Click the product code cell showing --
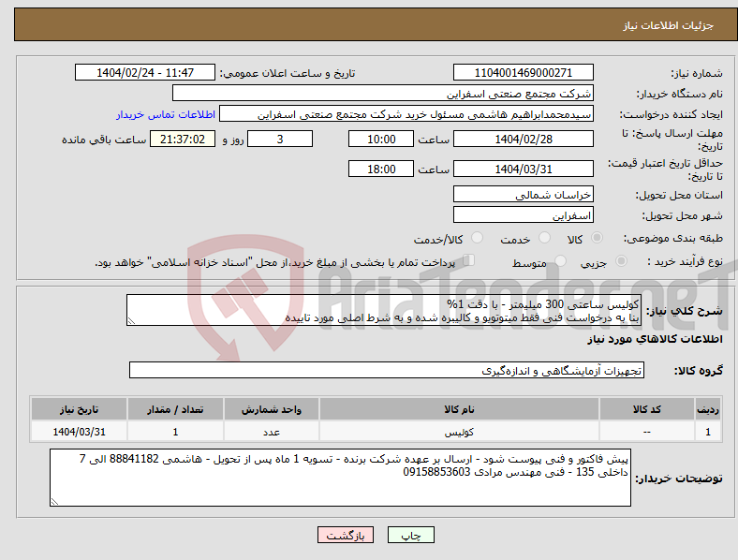The image size is (738, 560). point(647,432)
